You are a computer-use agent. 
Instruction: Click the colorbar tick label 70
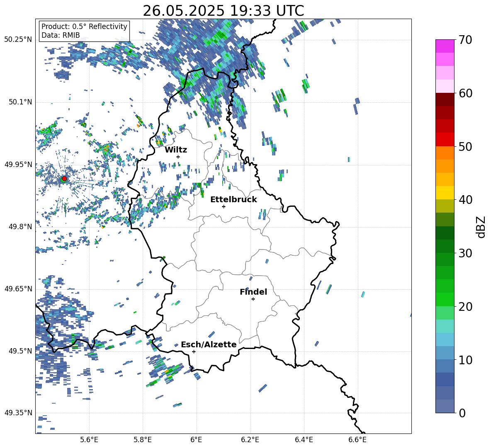pyautogui.click(x=466, y=40)
